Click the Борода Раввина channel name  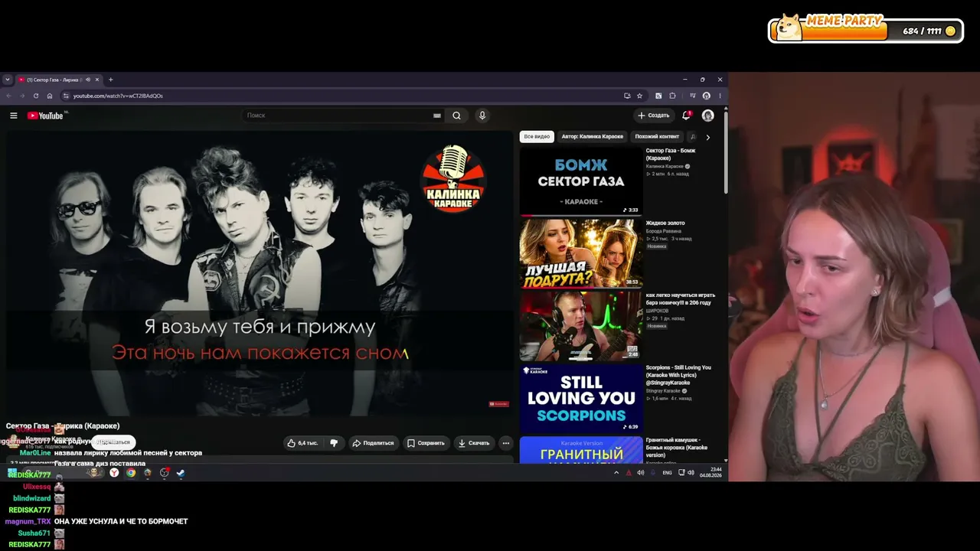click(664, 231)
